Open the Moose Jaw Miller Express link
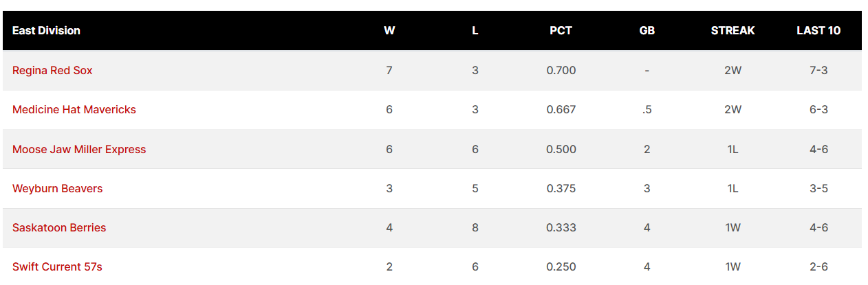This screenshot has width=868, height=285. [79, 149]
